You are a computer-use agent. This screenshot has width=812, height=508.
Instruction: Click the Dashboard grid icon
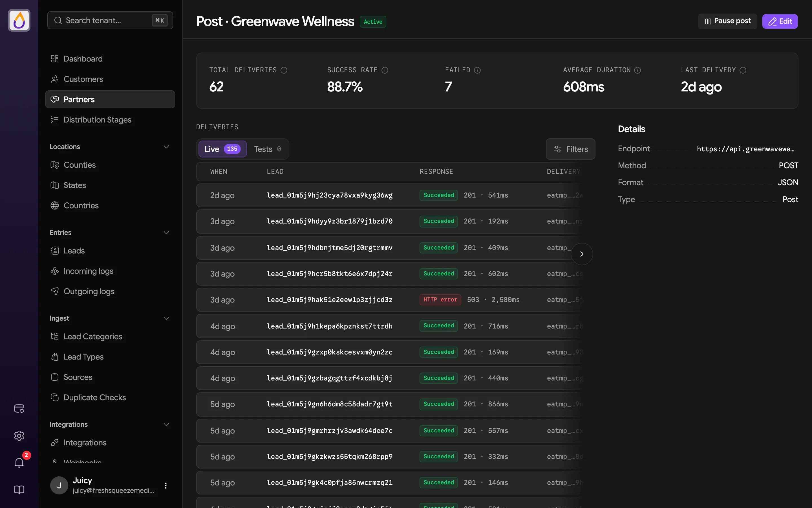coord(55,59)
